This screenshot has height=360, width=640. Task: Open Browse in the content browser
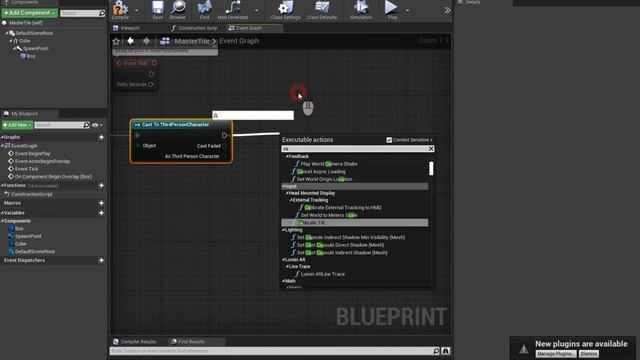point(178,10)
